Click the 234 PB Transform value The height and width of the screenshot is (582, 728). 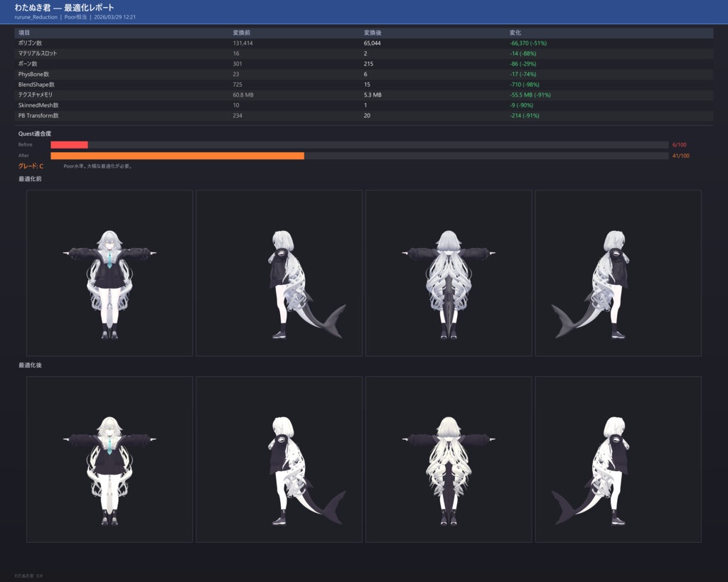point(237,116)
